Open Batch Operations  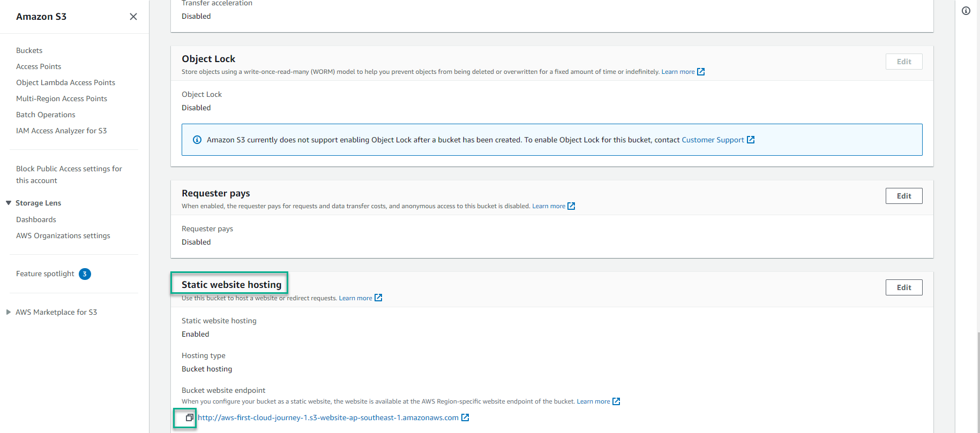click(46, 115)
